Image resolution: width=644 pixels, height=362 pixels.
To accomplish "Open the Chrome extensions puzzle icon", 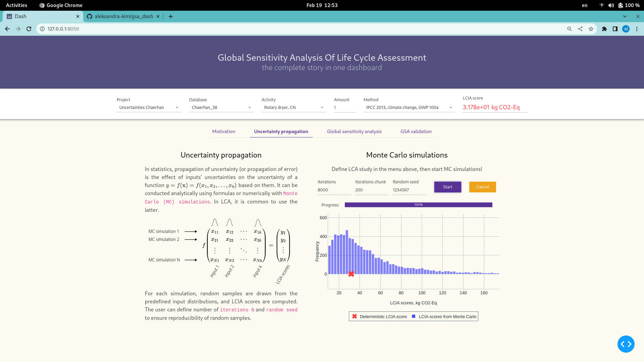I will point(604,29).
